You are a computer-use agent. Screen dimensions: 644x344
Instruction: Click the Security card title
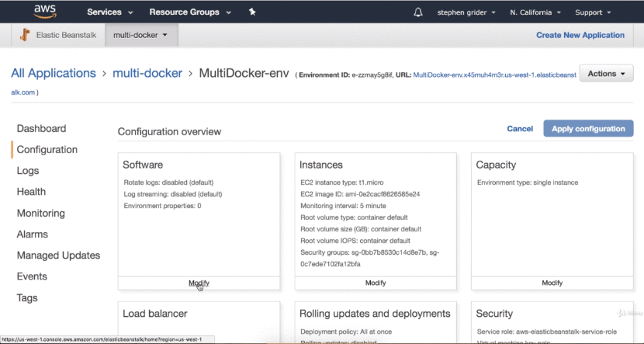494,313
